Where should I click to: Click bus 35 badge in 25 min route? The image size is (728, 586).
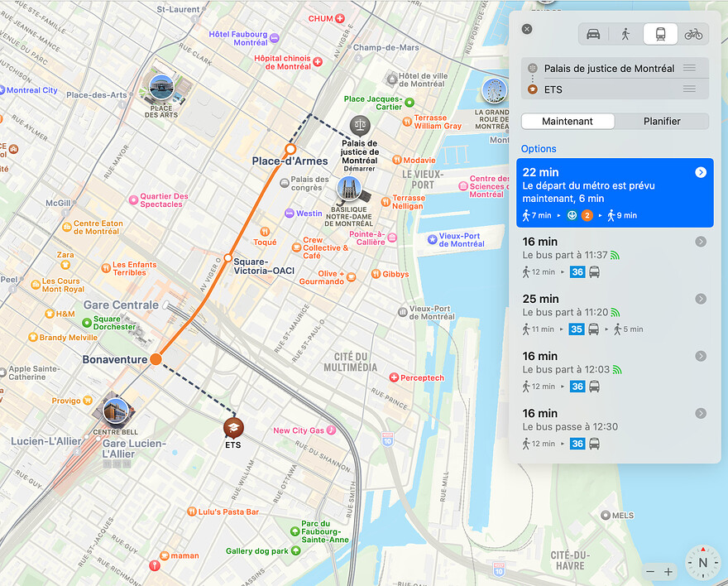(x=576, y=329)
